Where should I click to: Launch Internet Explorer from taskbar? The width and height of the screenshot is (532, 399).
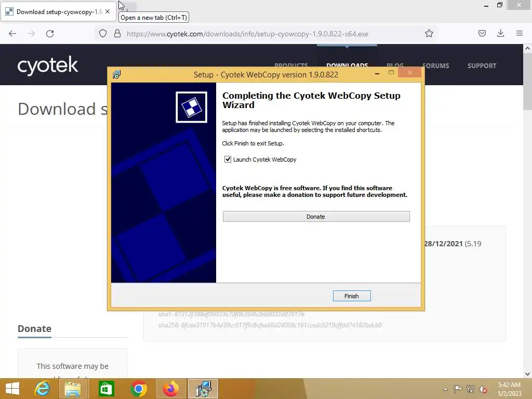pyautogui.click(x=42, y=389)
